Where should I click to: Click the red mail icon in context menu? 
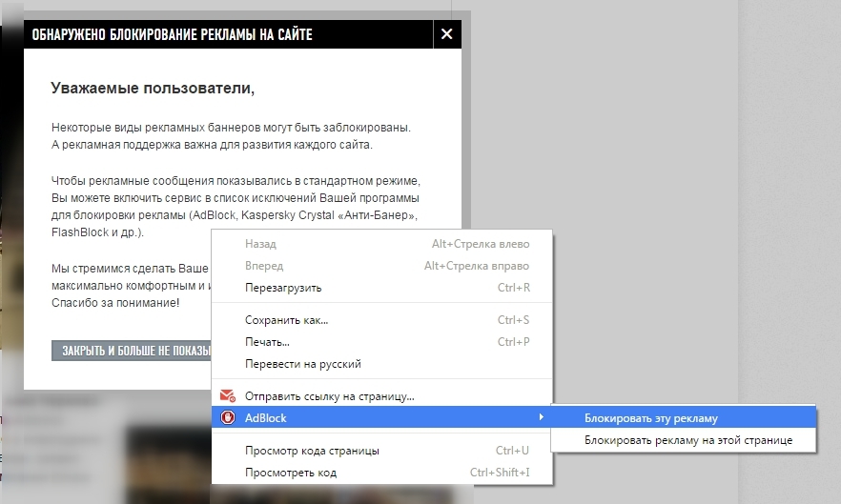coord(227,395)
